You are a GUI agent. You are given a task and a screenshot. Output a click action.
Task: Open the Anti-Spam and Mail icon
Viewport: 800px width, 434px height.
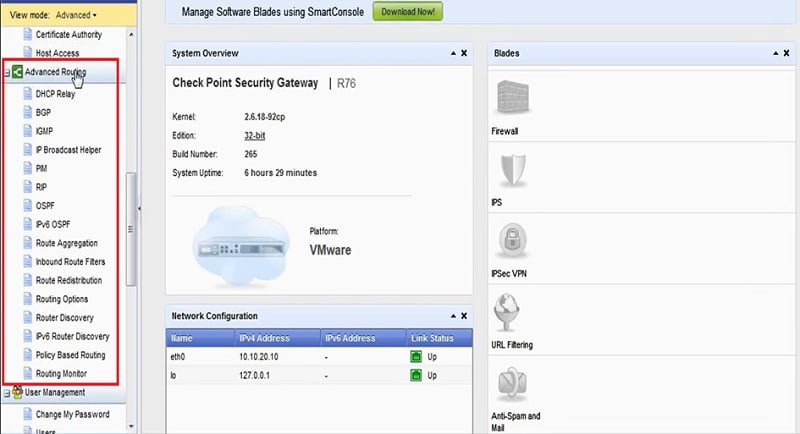coord(512,382)
